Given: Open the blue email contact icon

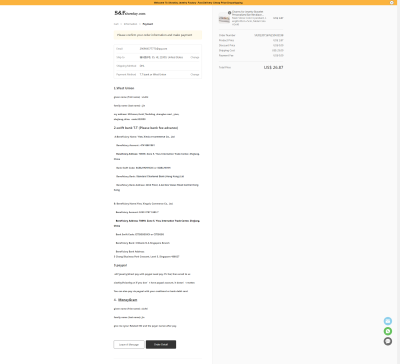Looking at the screenshot, I should coord(388,321).
